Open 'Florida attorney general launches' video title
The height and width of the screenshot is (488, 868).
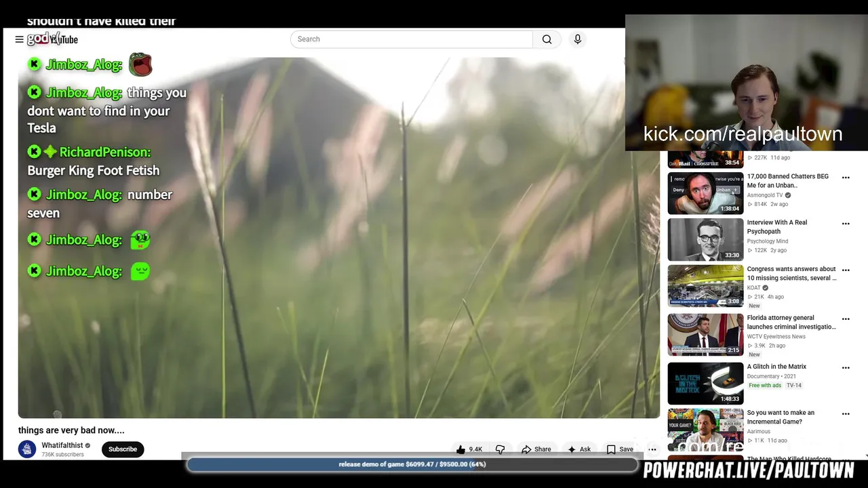[791, 322]
